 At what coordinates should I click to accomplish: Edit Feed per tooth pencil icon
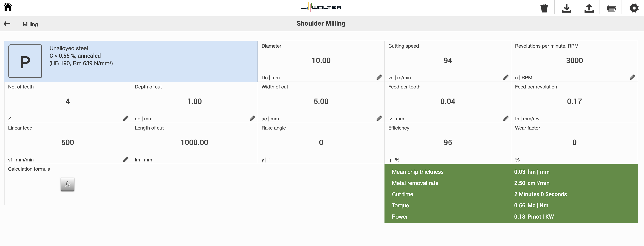click(x=506, y=118)
